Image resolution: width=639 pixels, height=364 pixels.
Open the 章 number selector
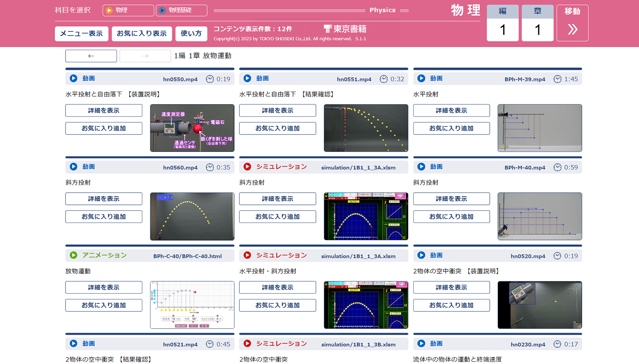pyautogui.click(x=537, y=23)
